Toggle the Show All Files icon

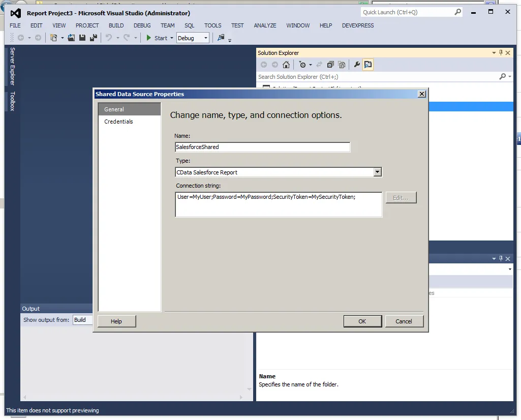coord(342,65)
